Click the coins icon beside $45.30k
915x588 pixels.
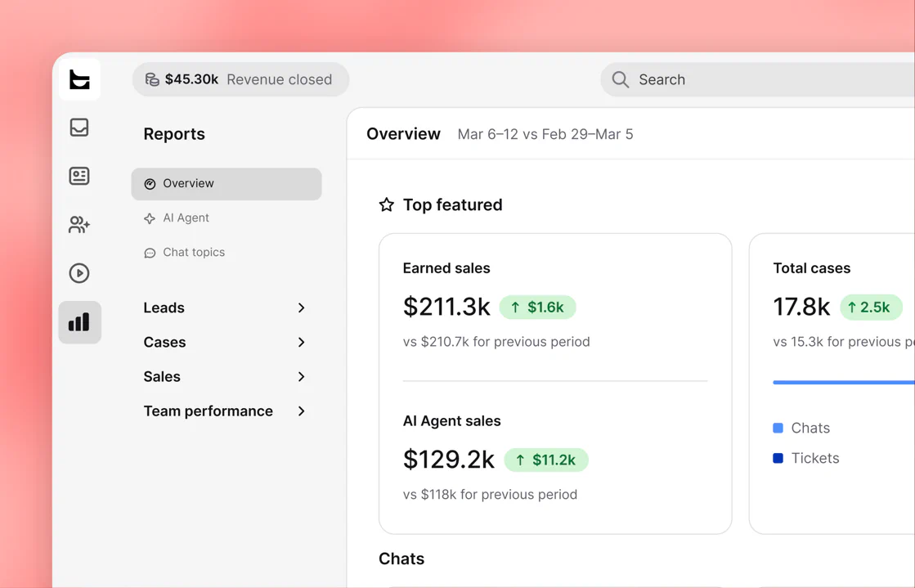pyautogui.click(x=152, y=79)
